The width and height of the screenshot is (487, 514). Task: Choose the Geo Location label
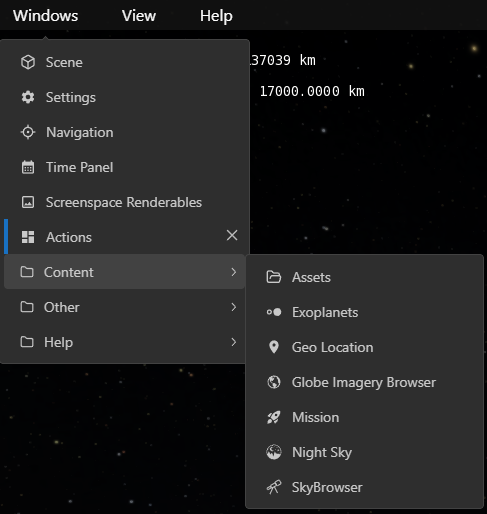333,347
